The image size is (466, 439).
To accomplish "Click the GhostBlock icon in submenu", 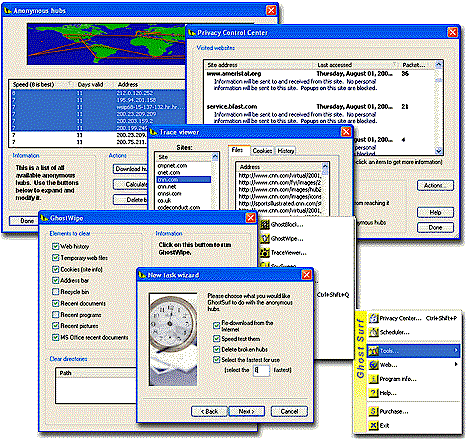I will tap(265, 225).
